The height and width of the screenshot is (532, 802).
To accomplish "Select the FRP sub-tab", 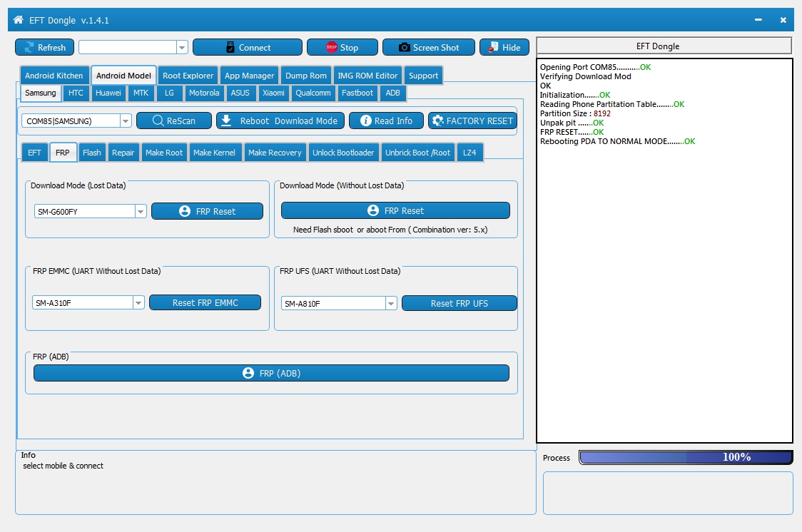I will click(63, 153).
